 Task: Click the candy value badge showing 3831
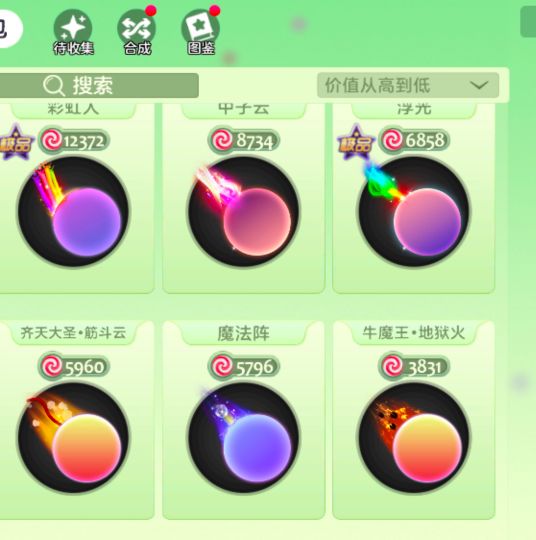[x=414, y=366]
